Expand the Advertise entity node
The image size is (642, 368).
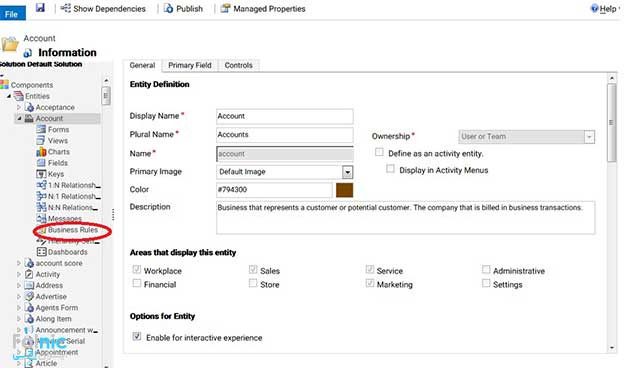19,296
